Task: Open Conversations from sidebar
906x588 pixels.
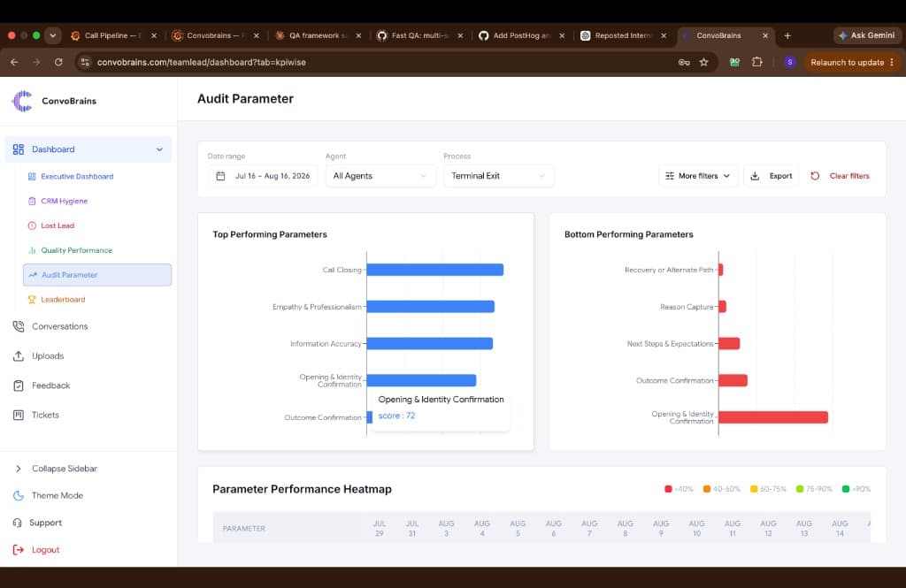Action: tap(59, 326)
